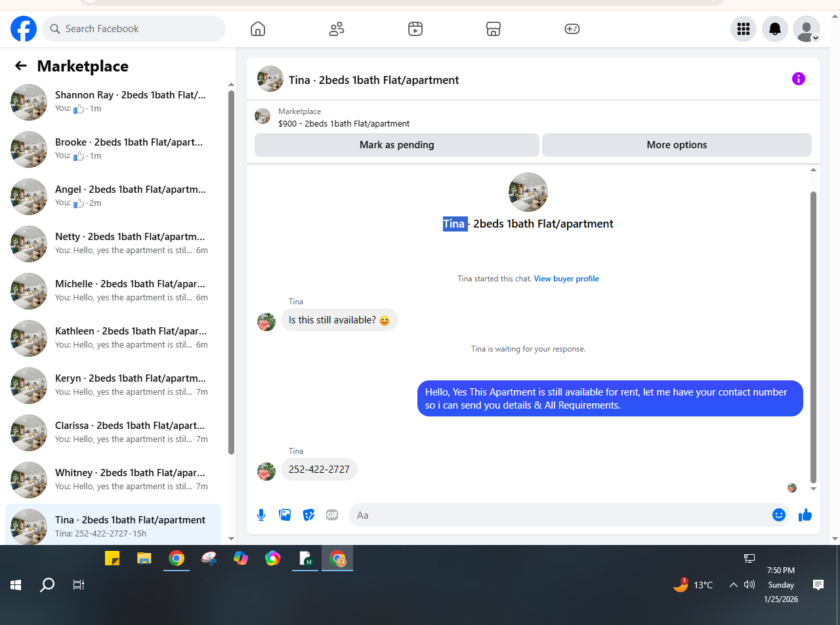Launch Sticky Notes from taskbar
Image resolution: width=840 pixels, height=625 pixels.
coord(112,558)
